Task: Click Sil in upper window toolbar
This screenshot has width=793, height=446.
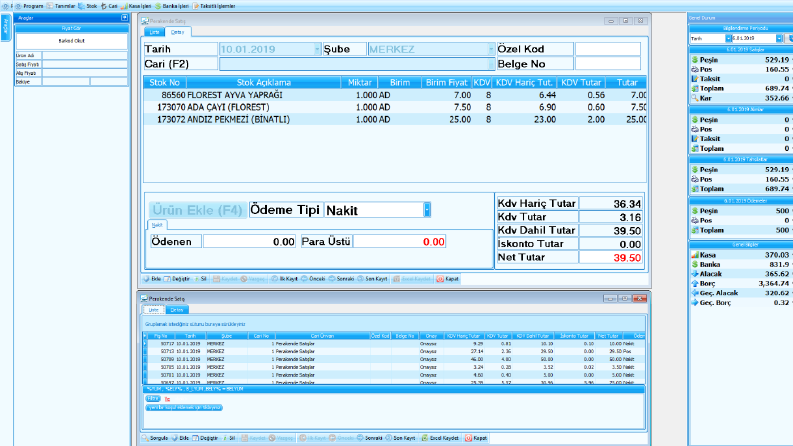Action: pos(200,279)
